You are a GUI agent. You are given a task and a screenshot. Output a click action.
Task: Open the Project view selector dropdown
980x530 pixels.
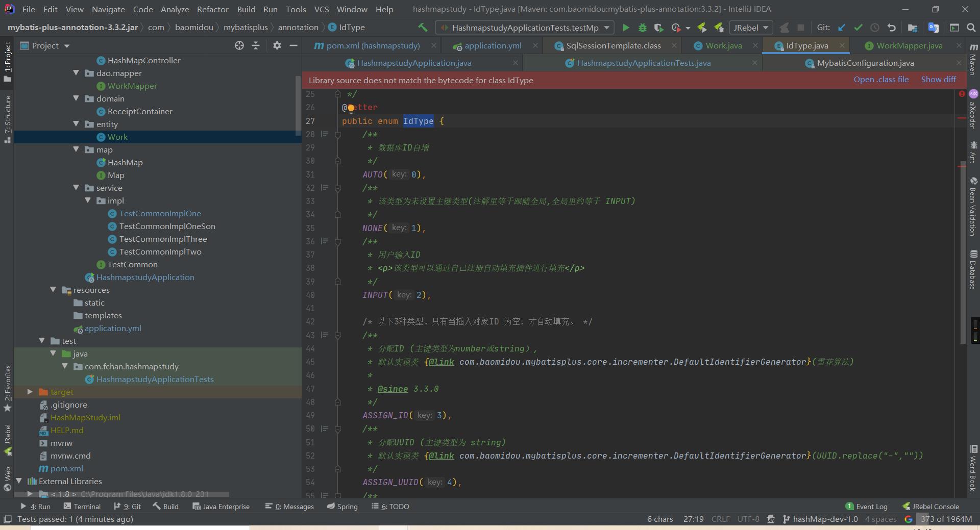45,45
